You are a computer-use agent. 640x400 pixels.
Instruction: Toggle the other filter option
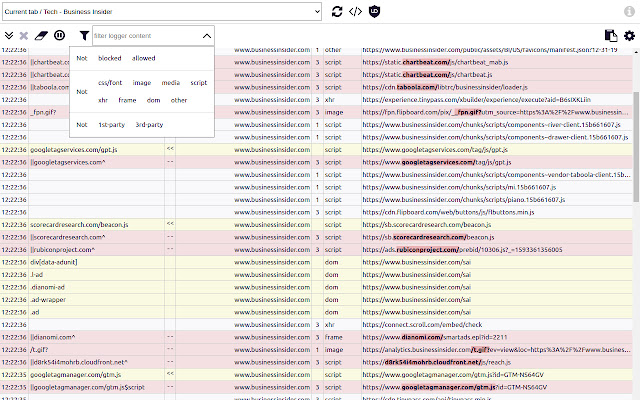coord(179,100)
